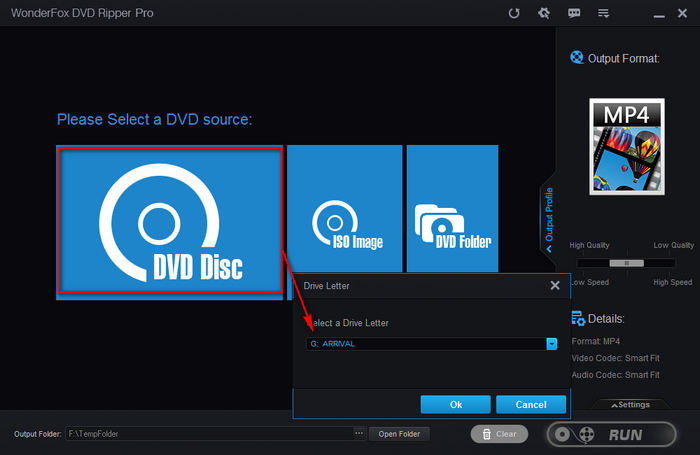Click the Audio Codec: Smart Fit text
Image resolution: width=700 pixels, height=455 pixels.
(615, 375)
